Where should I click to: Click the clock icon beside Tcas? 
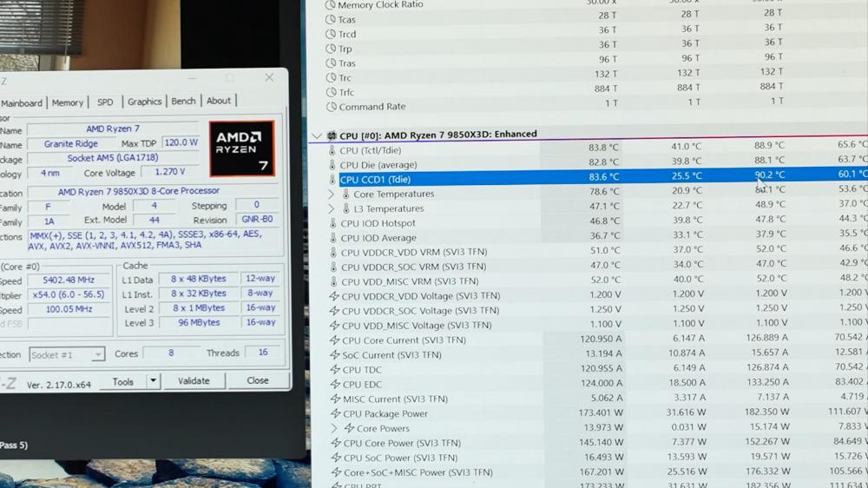(x=330, y=19)
